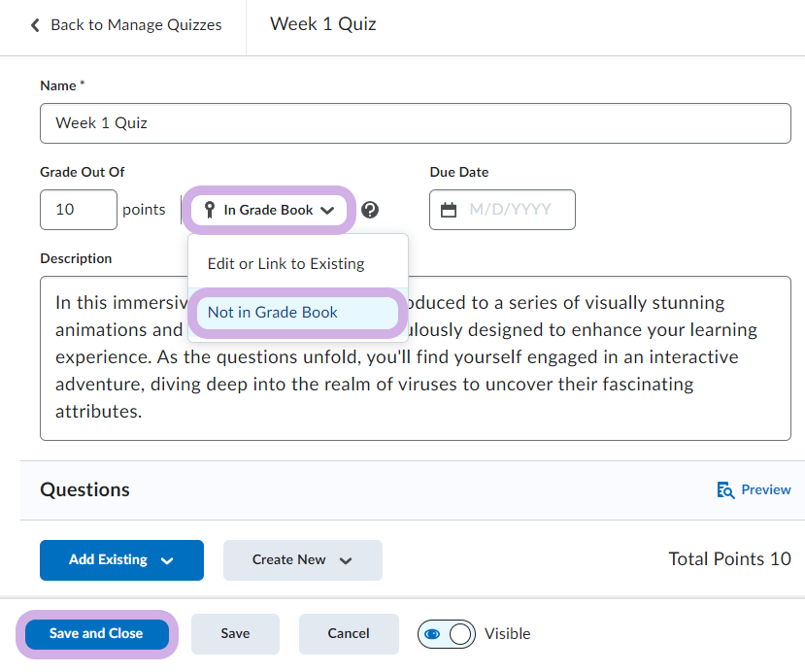
Task: Cancel the quiz edits
Action: [348, 634]
